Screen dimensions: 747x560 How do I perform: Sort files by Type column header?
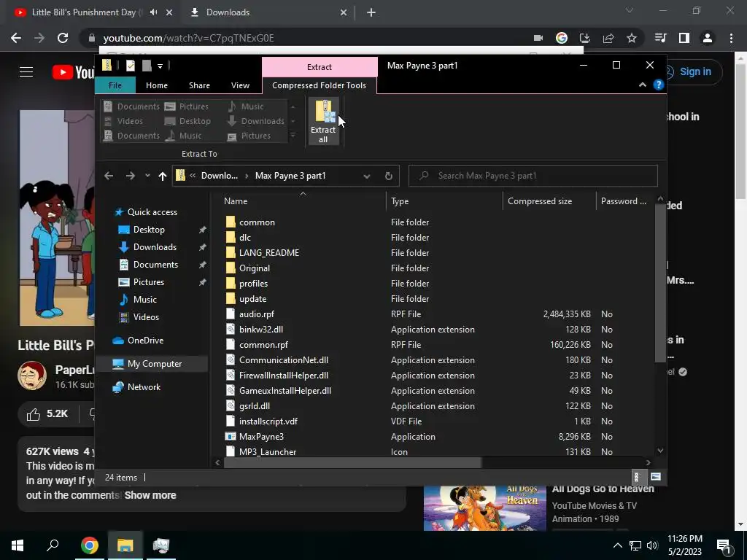[x=444, y=201]
